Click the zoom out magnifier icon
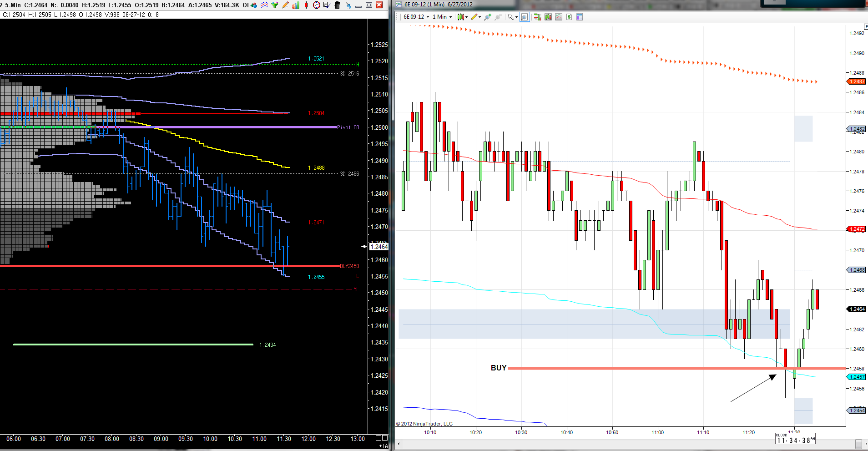This screenshot has width=868, height=451. pyautogui.click(x=498, y=17)
